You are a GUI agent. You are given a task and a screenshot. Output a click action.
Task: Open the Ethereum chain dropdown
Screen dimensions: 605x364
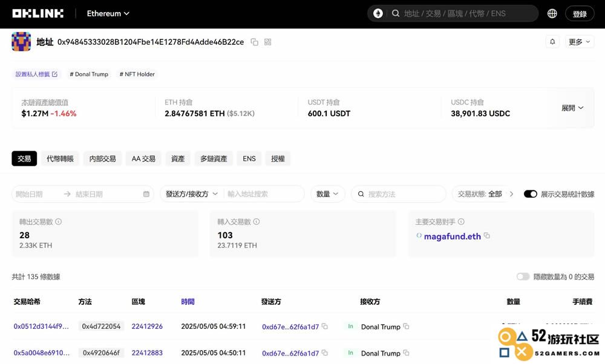(x=108, y=13)
